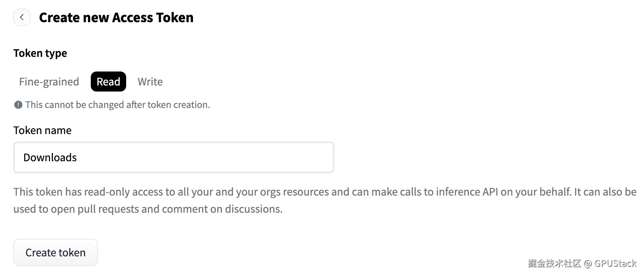Select the Read token type

point(108,82)
